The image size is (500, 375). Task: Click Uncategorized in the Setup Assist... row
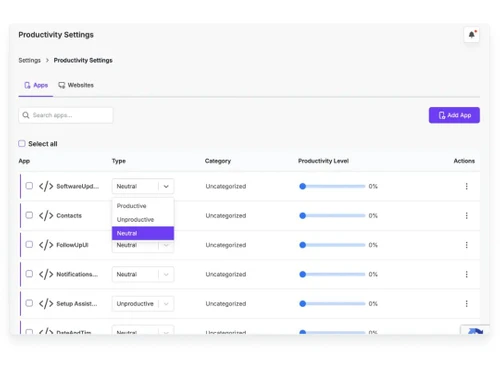coord(226,304)
